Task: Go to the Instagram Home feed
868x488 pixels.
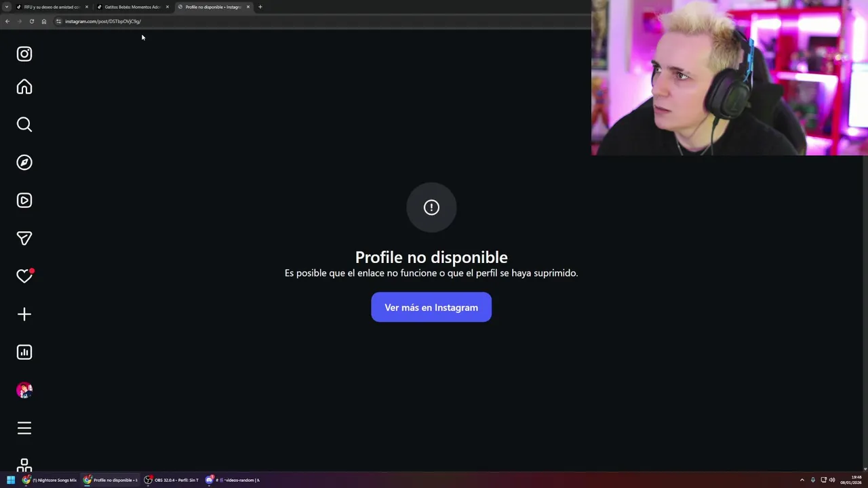Action: click(24, 87)
